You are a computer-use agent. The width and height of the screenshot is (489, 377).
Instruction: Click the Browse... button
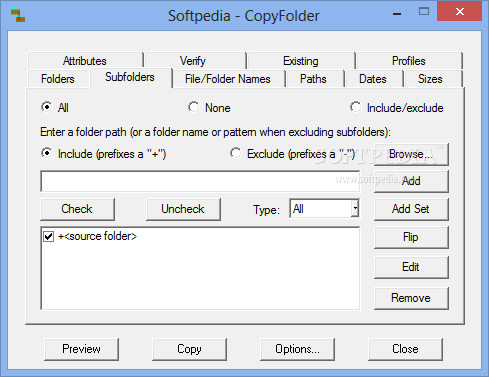click(x=411, y=154)
